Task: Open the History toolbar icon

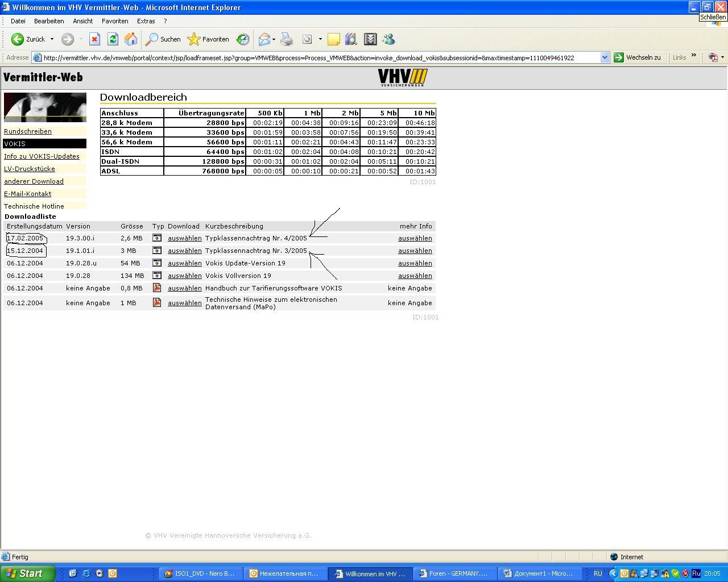Action: point(243,39)
